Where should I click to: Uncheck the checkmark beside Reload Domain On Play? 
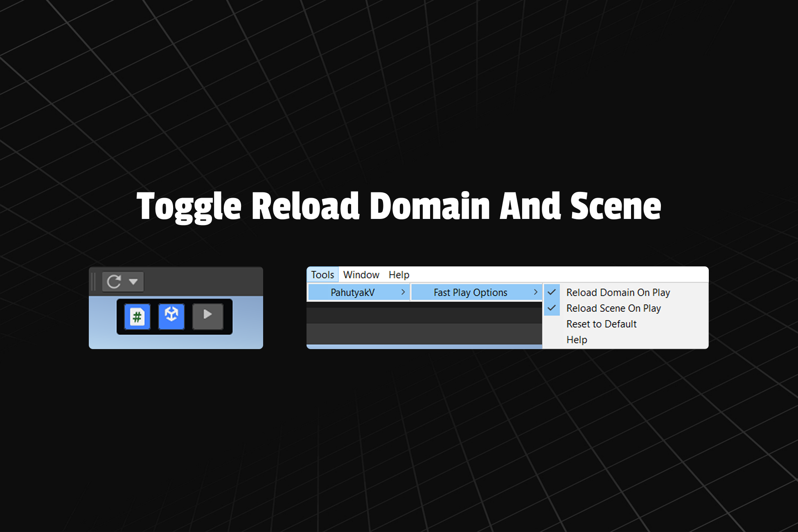pos(552,292)
